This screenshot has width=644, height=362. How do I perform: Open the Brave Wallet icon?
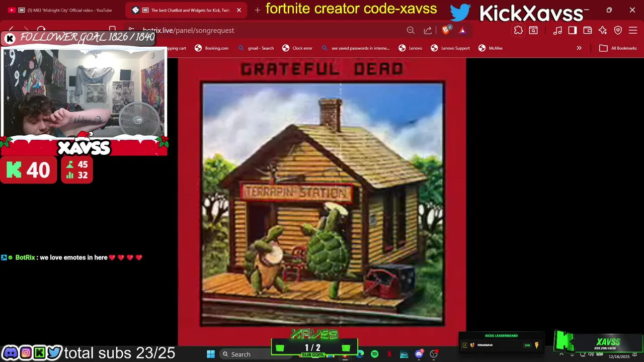[x=588, y=30]
